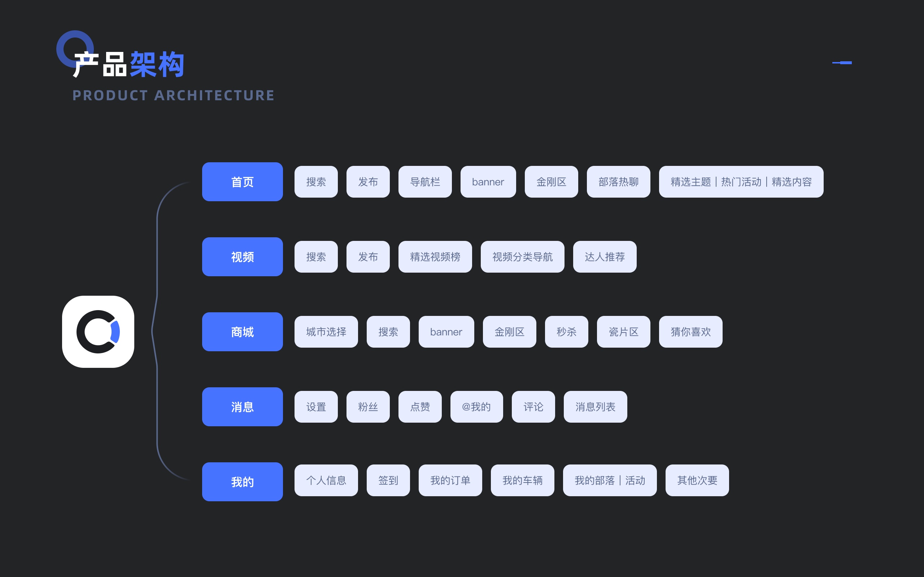Image resolution: width=924 pixels, height=577 pixels.
Task: Open the 消息列表 chip
Action: click(x=595, y=407)
